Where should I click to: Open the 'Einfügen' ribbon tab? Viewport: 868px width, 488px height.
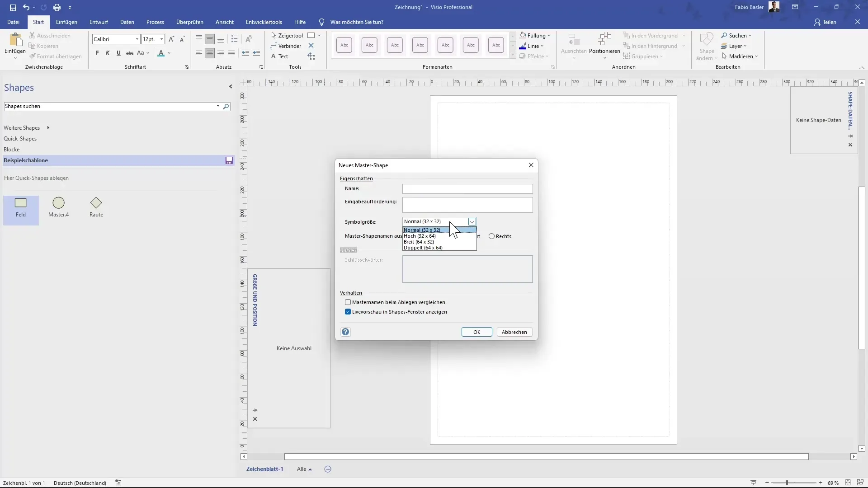pos(66,22)
